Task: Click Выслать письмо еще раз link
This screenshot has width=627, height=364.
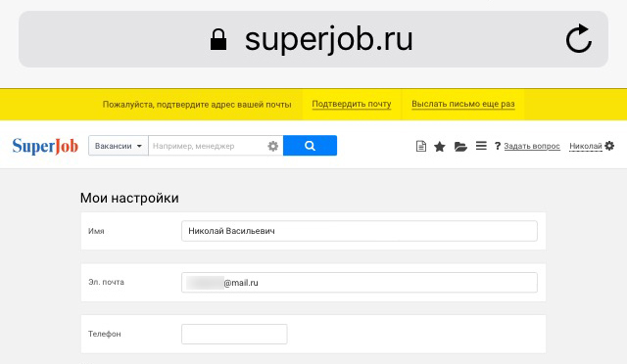Action: (463, 104)
